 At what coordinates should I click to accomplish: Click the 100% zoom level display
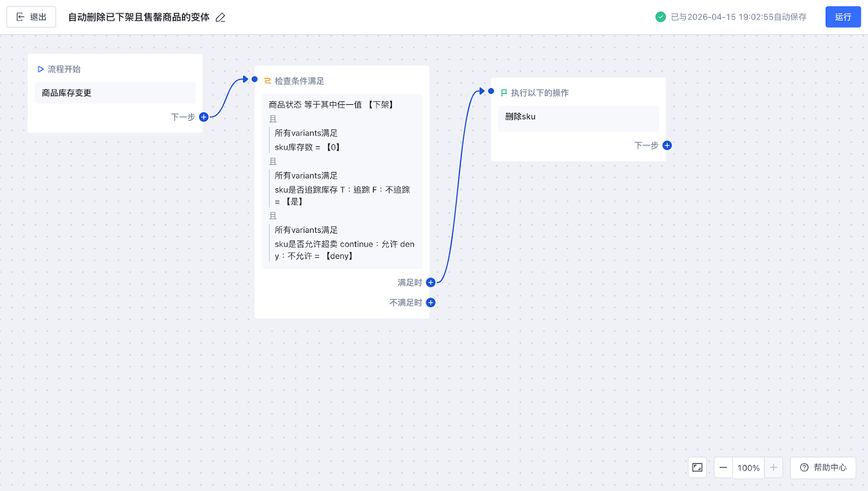click(748, 468)
